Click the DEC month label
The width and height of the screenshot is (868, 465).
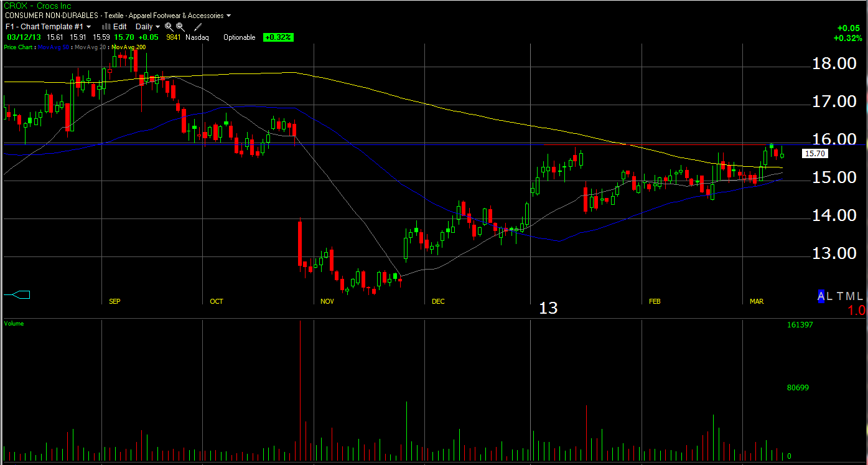[438, 301]
